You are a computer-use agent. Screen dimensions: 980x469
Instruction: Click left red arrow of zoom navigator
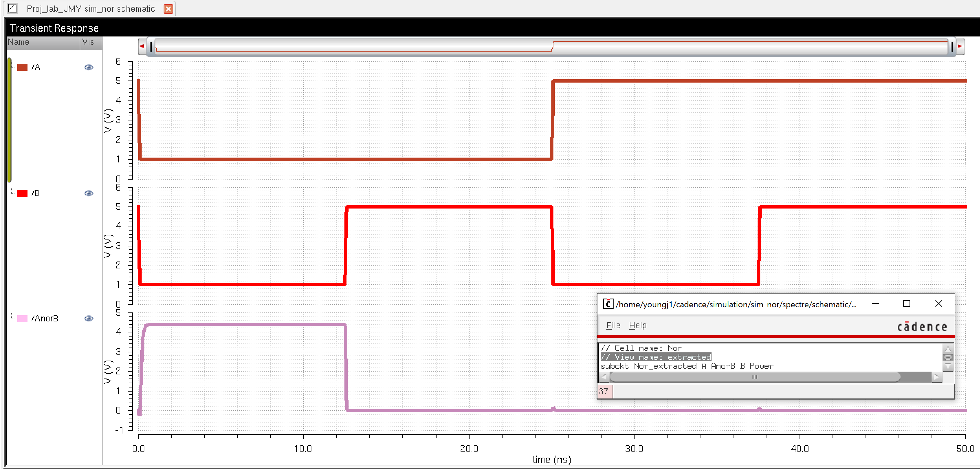(x=142, y=46)
